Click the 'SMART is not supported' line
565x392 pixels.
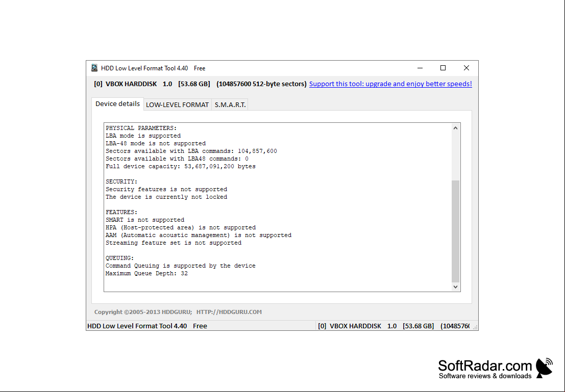(x=145, y=220)
